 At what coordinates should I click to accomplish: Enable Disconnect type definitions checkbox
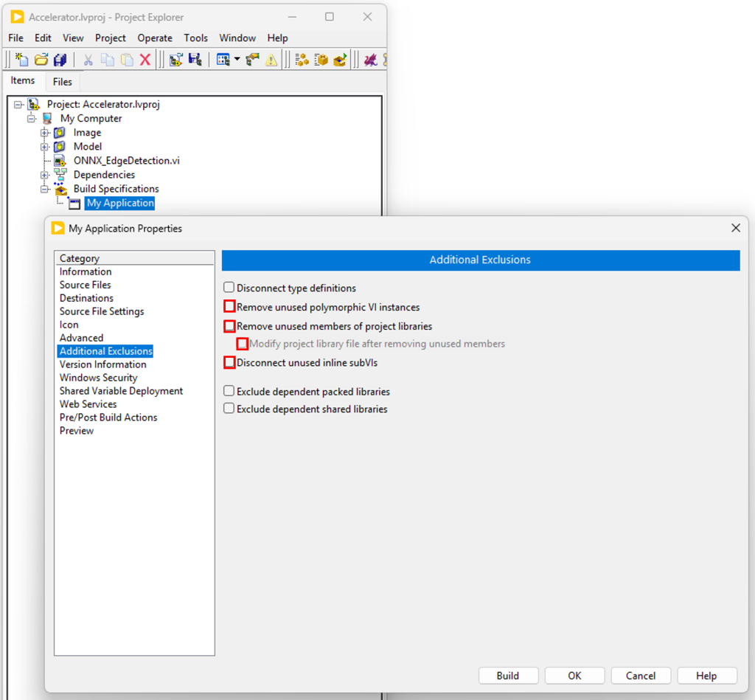[x=229, y=288]
